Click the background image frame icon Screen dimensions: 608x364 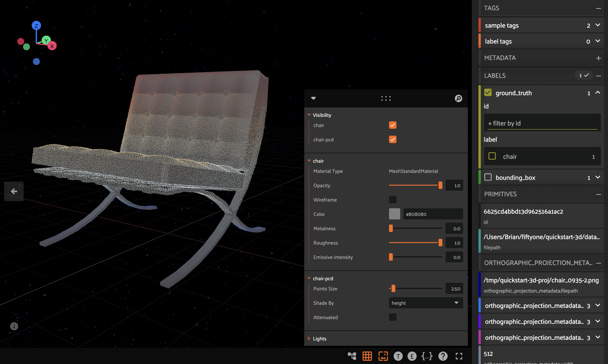pyautogui.click(x=383, y=356)
